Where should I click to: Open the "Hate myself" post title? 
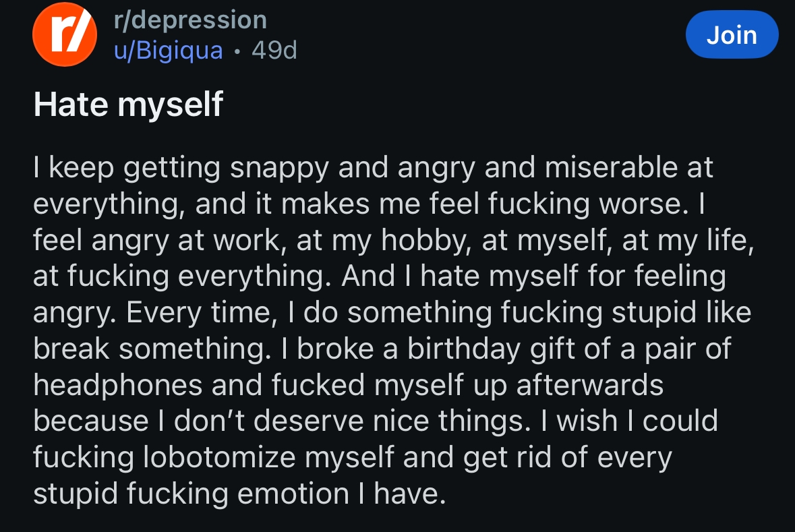click(x=128, y=105)
